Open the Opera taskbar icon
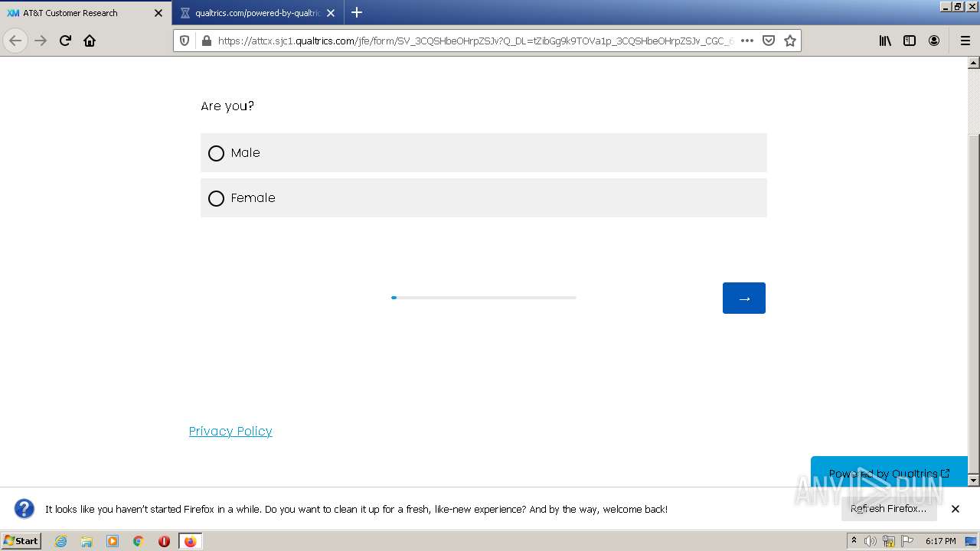The width and height of the screenshot is (980, 551). [x=164, y=541]
